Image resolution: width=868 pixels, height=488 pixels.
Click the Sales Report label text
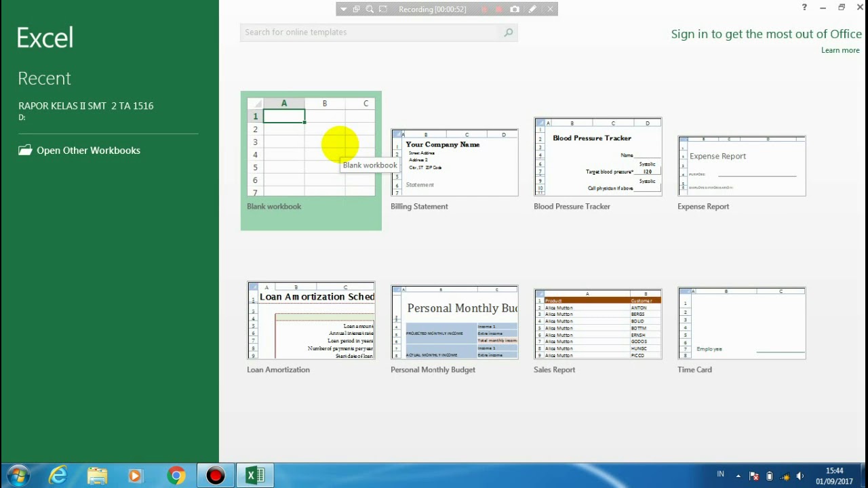554,370
